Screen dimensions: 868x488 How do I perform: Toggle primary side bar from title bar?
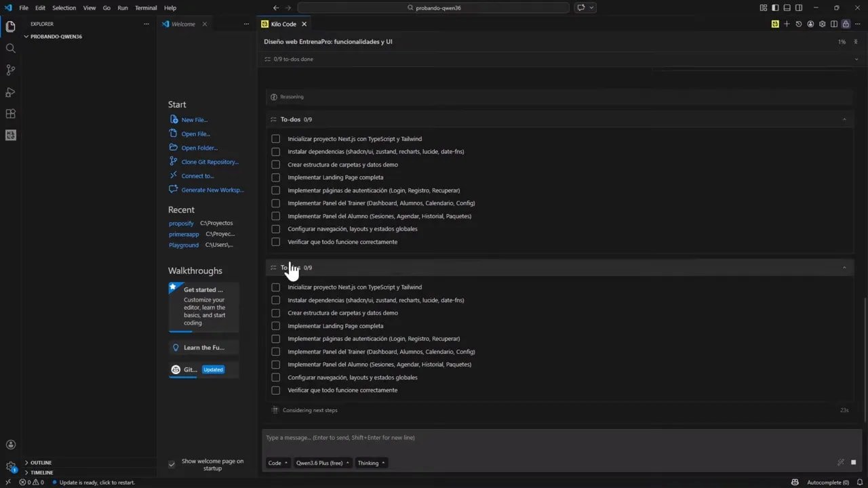pyautogui.click(x=775, y=7)
